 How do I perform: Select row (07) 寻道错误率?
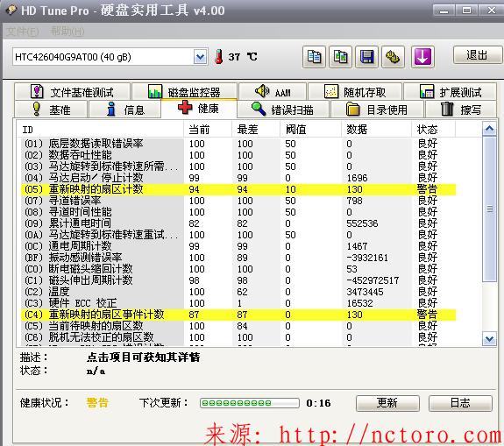(x=238, y=201)
